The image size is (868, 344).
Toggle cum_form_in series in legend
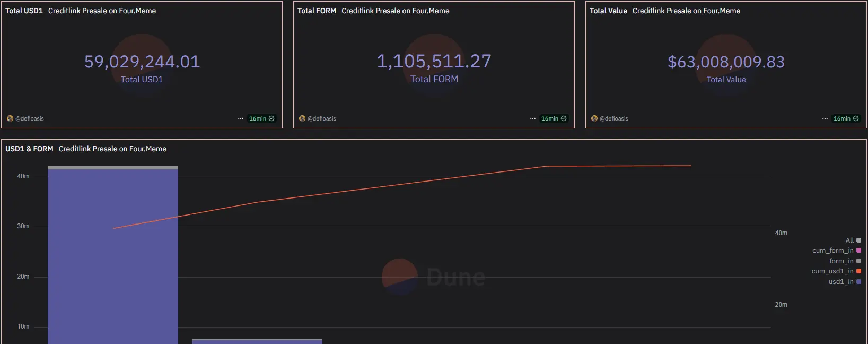(x=837, y=250)
